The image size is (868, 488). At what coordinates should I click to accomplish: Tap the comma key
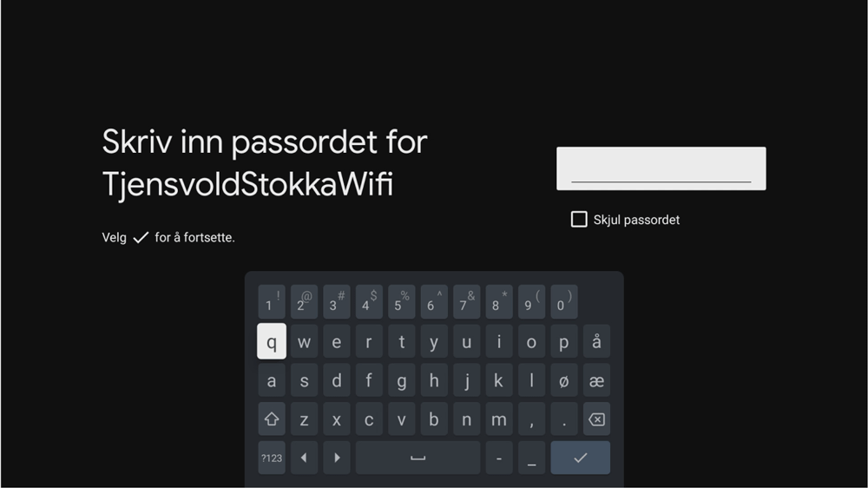[531, 419]
